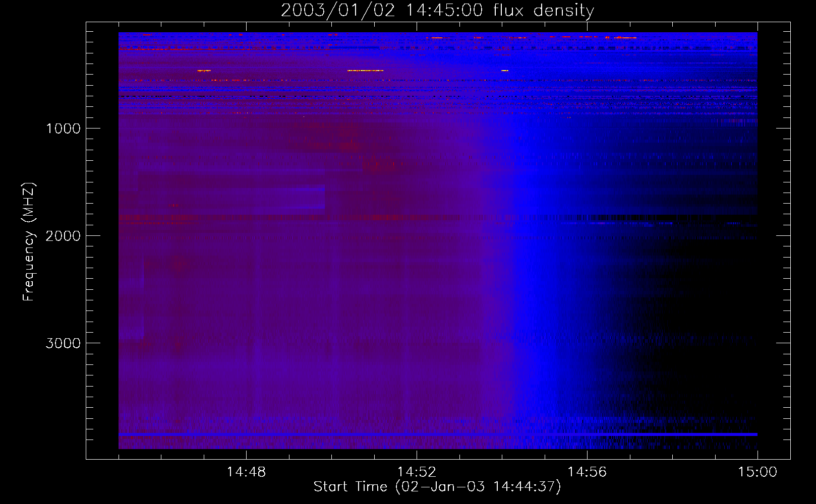Click the 14:56 time tick label
The image size is (816, 504).
tap(587, 472)
